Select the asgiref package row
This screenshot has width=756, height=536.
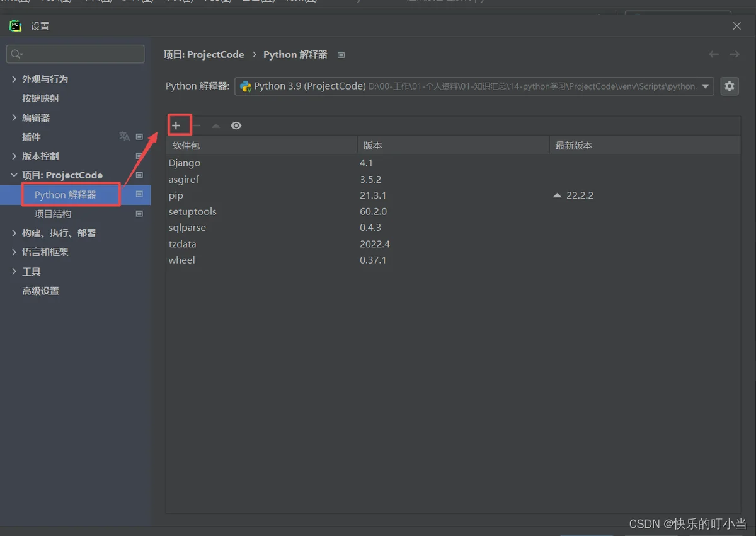click(454, 179)
